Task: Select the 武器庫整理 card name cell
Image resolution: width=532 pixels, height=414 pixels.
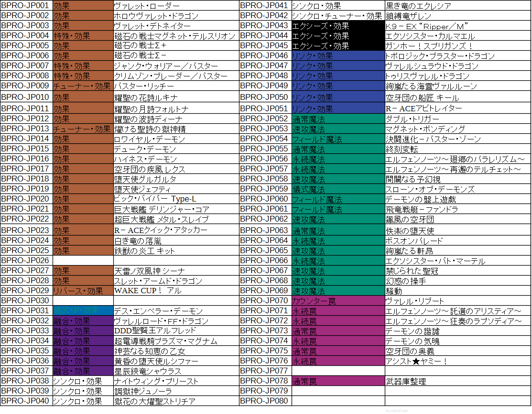Action: (406, 381)
